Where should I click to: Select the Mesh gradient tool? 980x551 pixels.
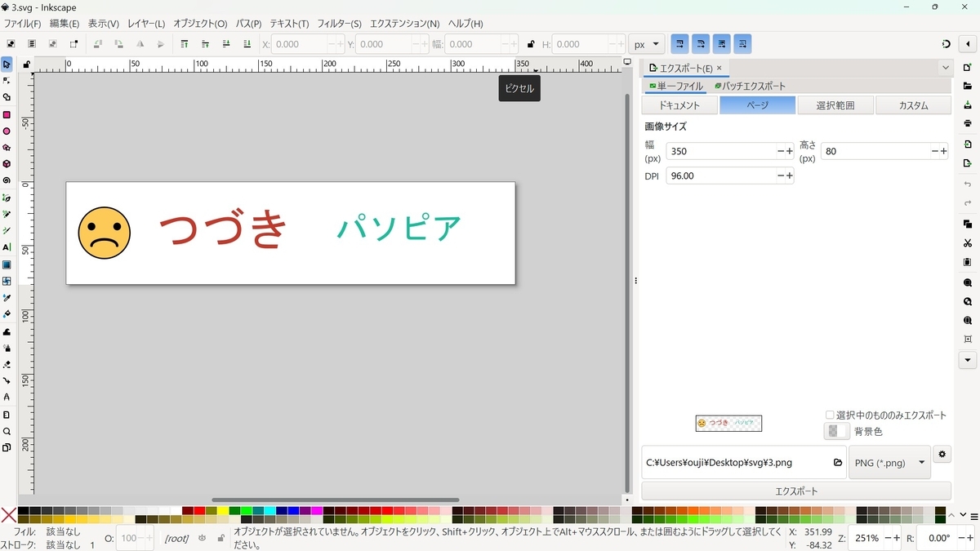pyautogui.click(x=7, y=281)
